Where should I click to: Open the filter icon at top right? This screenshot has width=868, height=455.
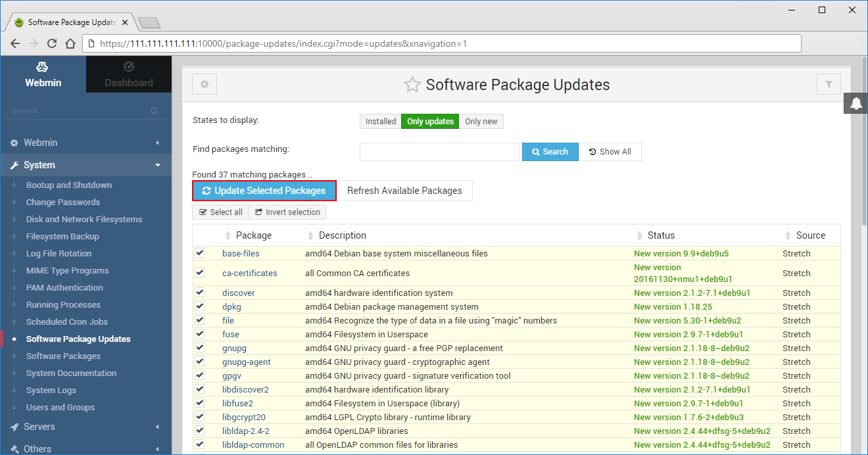click(x=829, y=84)
